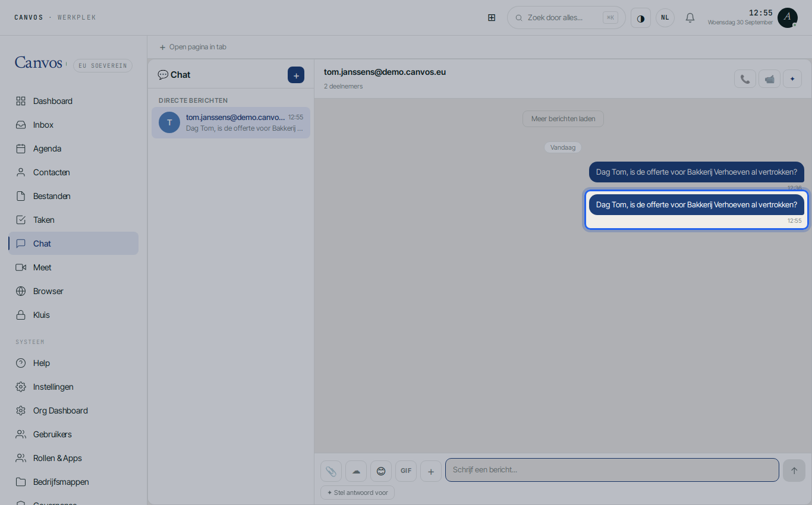Open the GIF picker

click(406, 471)
